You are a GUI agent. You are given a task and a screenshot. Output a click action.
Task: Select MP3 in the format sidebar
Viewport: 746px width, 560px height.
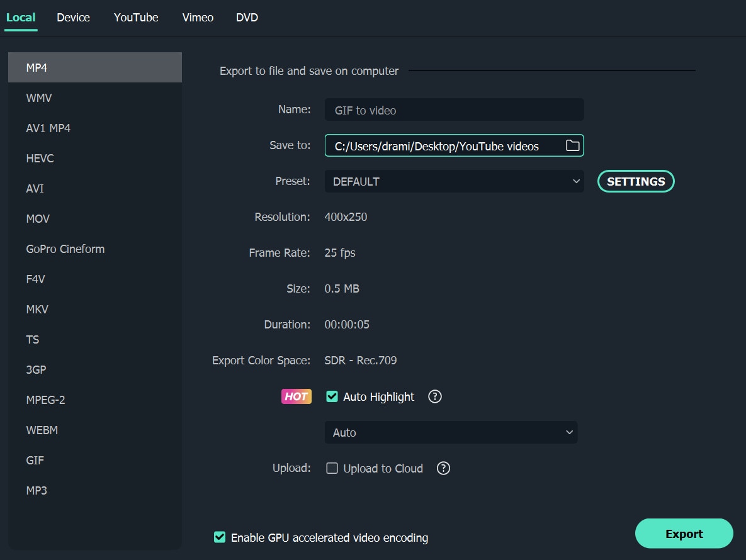37,490
